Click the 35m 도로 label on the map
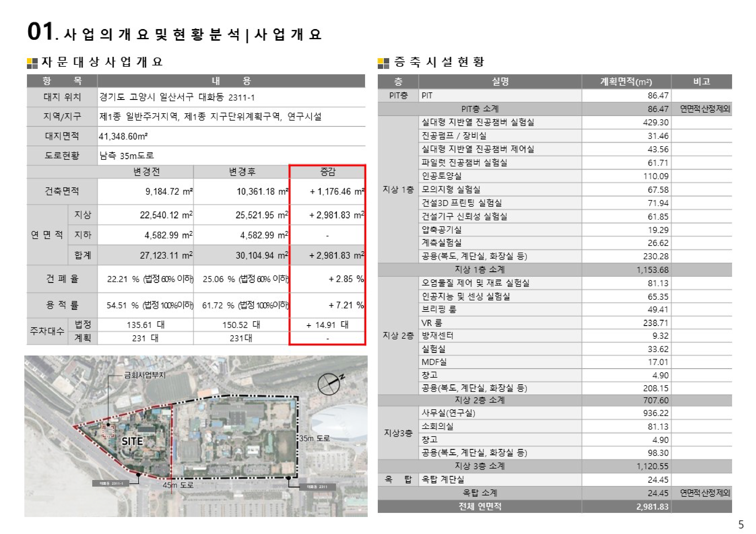 314,438
